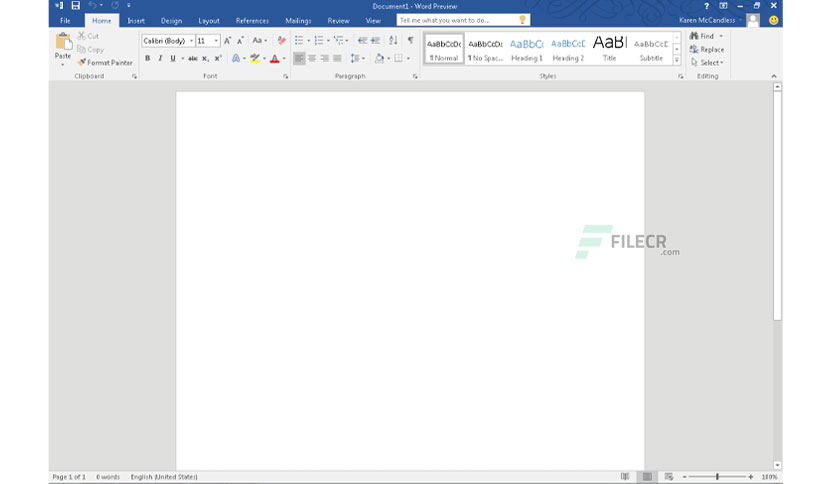Image resolution: width=836 pixels, height=484 pixels.
Task: Click the Paste clipboard icon
Action: click(63, 42)
